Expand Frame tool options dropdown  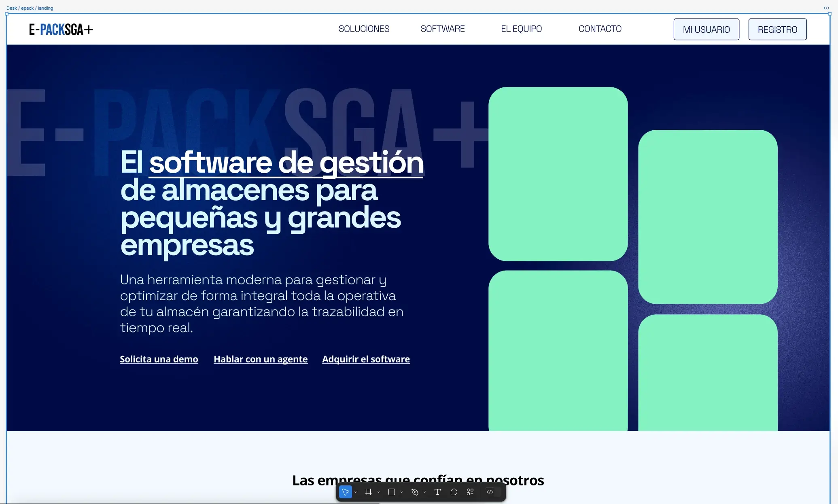pos(379,492)
